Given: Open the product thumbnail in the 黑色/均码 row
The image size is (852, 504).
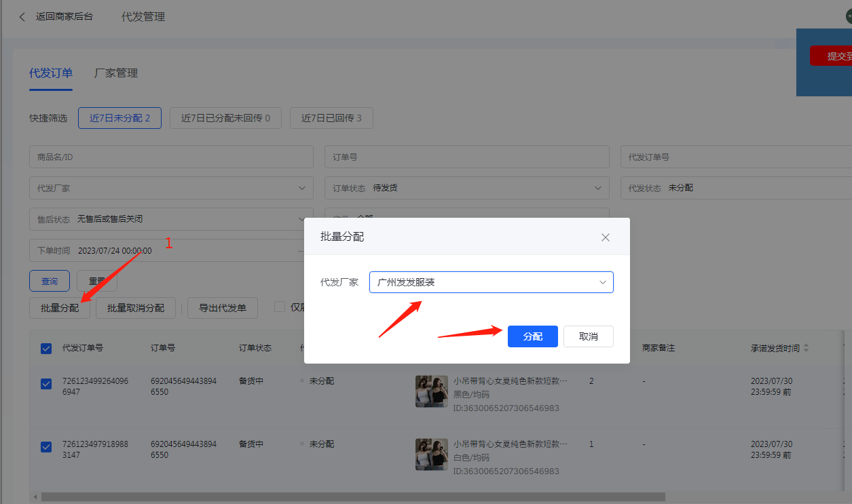Looking at the screenshot, I should click(x=432, y=391).
